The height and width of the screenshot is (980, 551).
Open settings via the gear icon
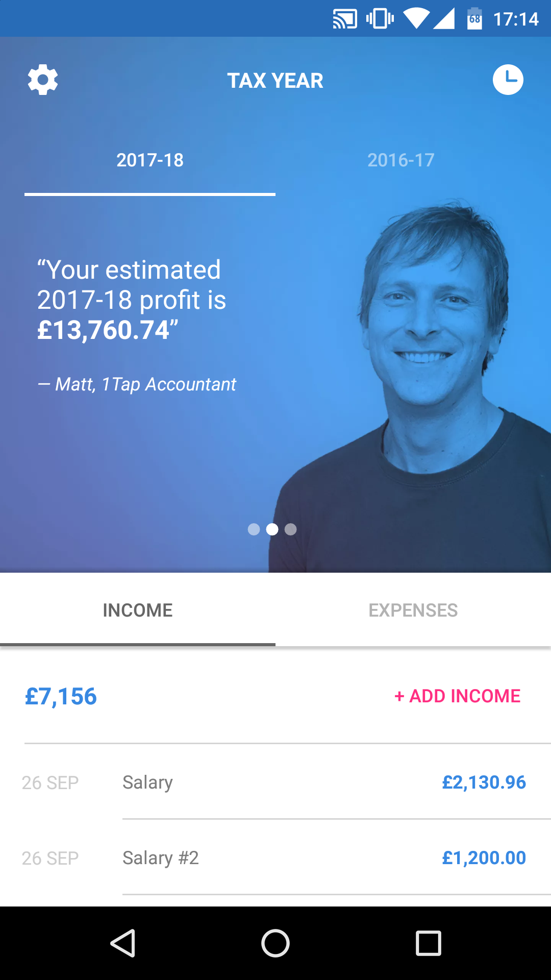click(x=43, y=80)
